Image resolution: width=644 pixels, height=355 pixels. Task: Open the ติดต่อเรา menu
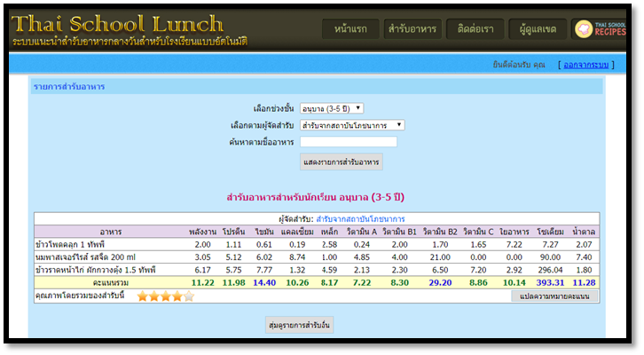click(x=475, y=29)
